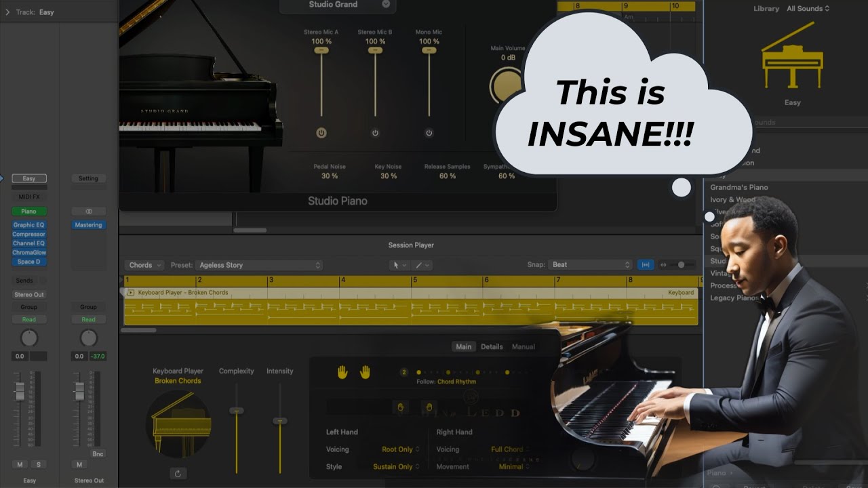Select the pointer tool menu
The image size is (868, 488).
coord(399,265)
